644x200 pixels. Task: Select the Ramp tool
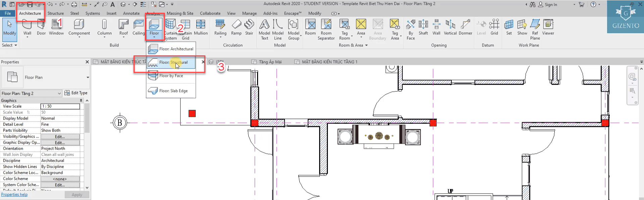pos(236,27)
